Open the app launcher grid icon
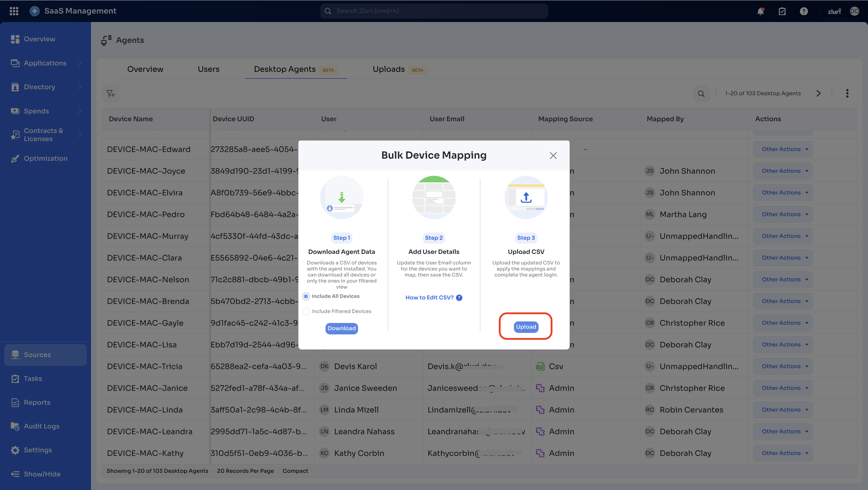This screenshot has width=868, height=490. coord(14,11)
